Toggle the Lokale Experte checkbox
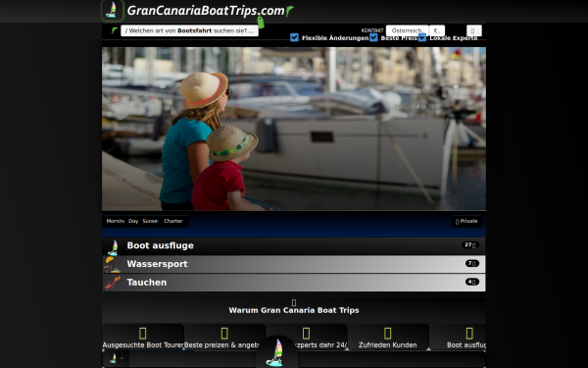588x368 pixels. 422,37
